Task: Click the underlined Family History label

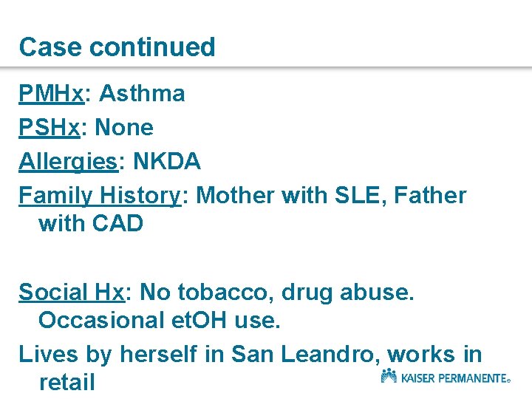Action: click(x=100, y=195)
